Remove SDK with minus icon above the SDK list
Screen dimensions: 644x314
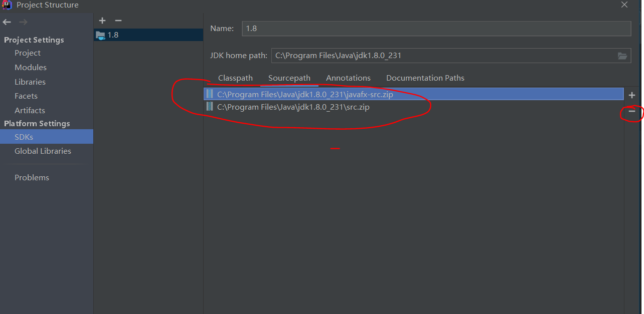[118, 21]
